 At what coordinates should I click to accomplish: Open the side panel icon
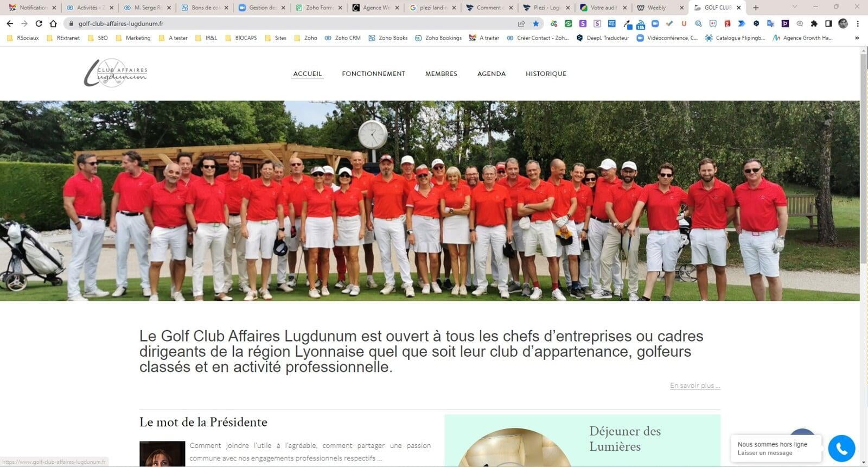pyautogui.click(x=828, y=23)
